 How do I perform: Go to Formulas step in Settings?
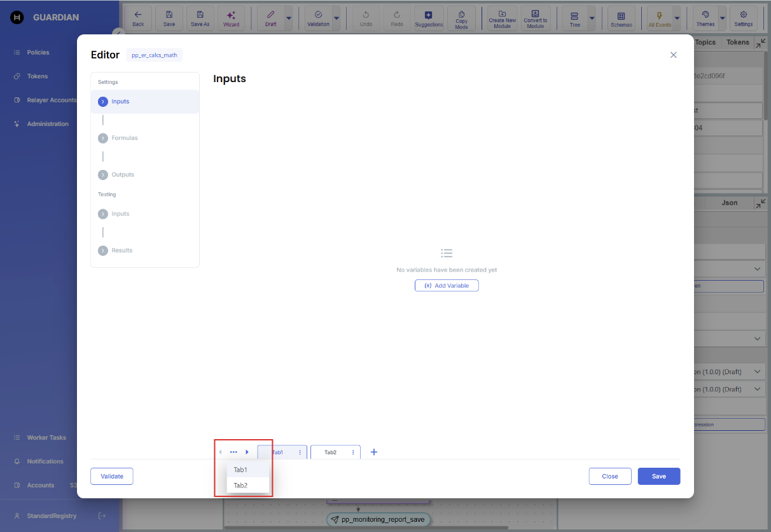click(x=124, y=138)
